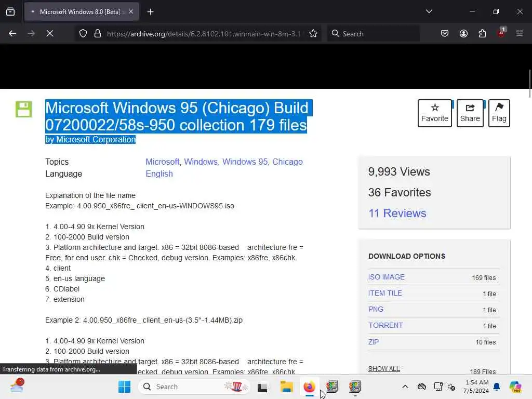Open File Explorer from taskbar

[x=286, y=387]
